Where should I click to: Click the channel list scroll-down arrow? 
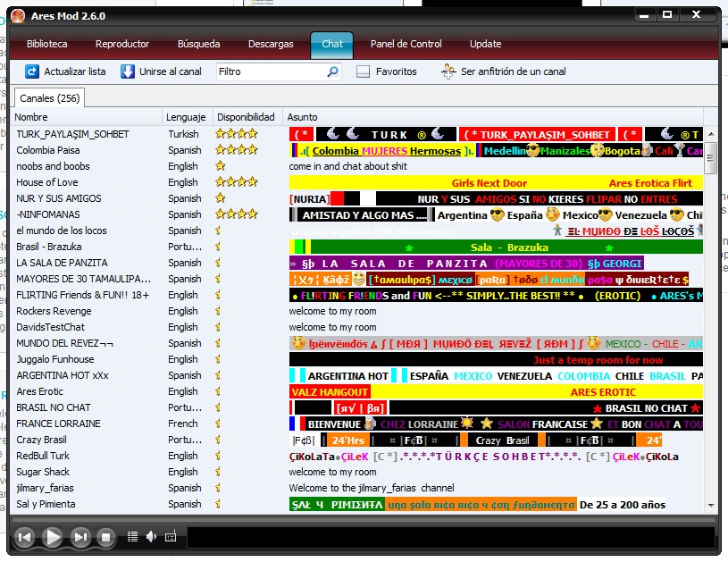coord(710,505)
